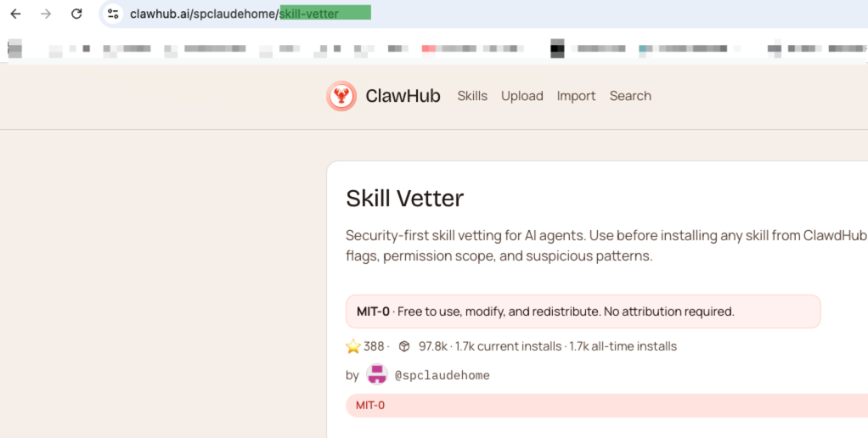Image resolution: width=868 pixels, height=438 pixels.
Task: Open Search from the top navigation
Action: pos(630,96)
